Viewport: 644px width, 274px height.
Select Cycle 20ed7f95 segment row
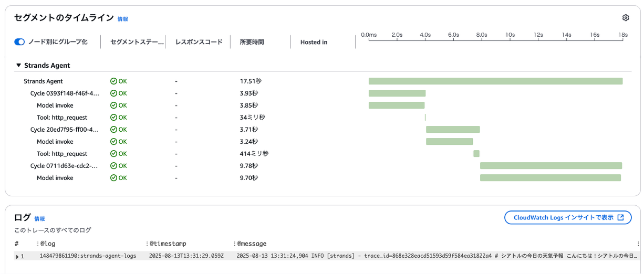point(64,130)
